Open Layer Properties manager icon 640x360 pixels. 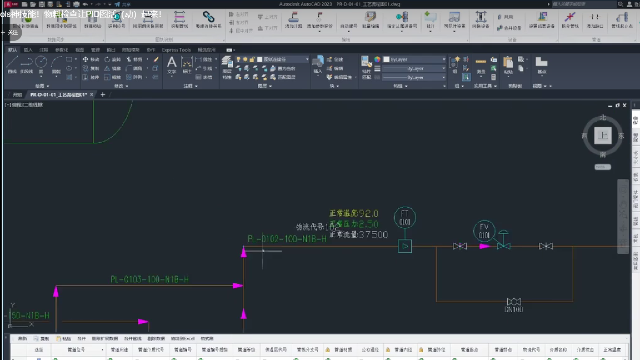pos(227,67)
